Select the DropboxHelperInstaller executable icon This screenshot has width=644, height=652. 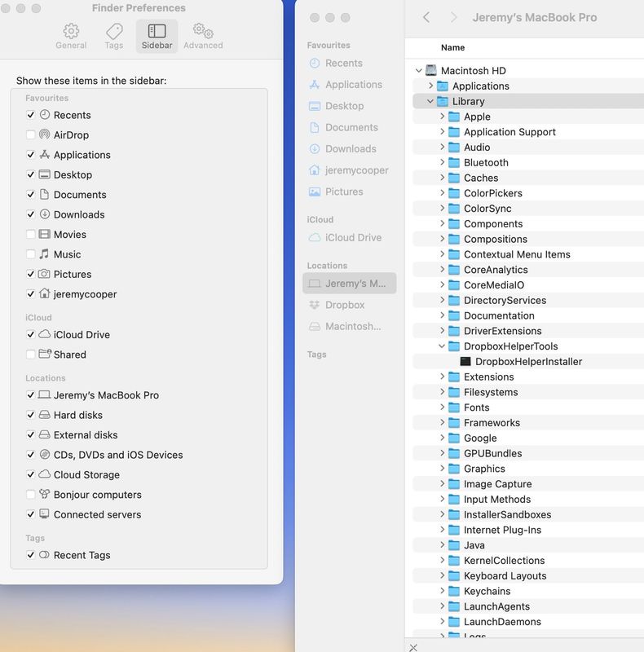click(x=465, y=361)
